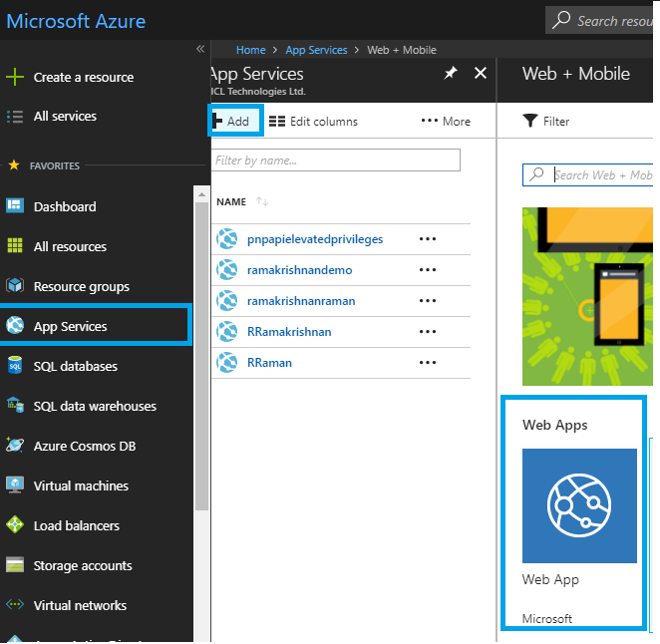
Task: Open the RRamakrishnan app service
Action: click(x=289, y=332)
